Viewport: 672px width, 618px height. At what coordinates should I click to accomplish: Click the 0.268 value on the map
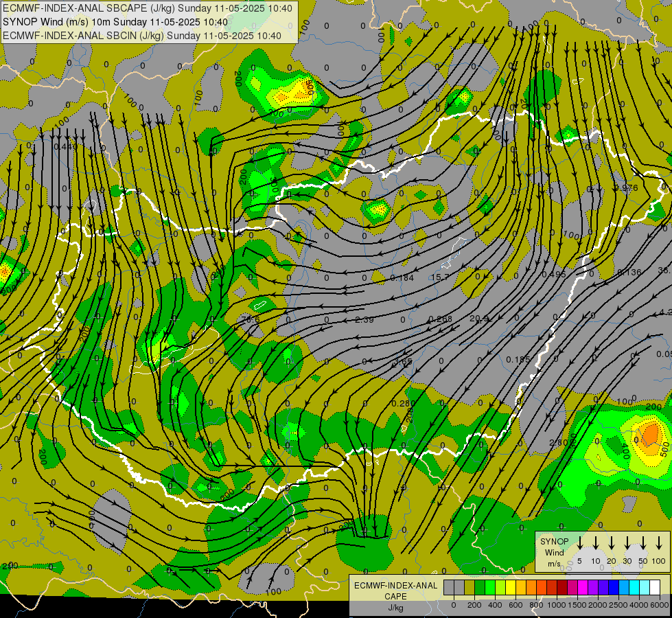click(x=440, y=319)
